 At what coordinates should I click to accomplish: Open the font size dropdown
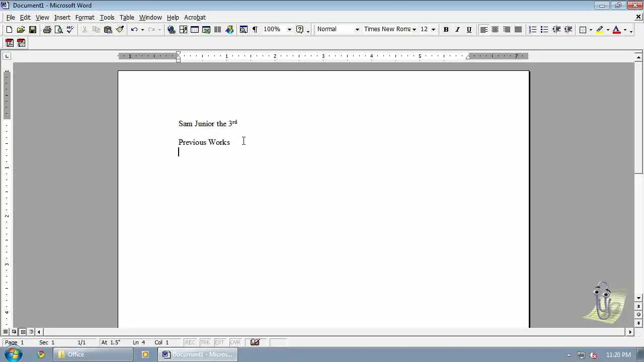click(x=433, y=30)
